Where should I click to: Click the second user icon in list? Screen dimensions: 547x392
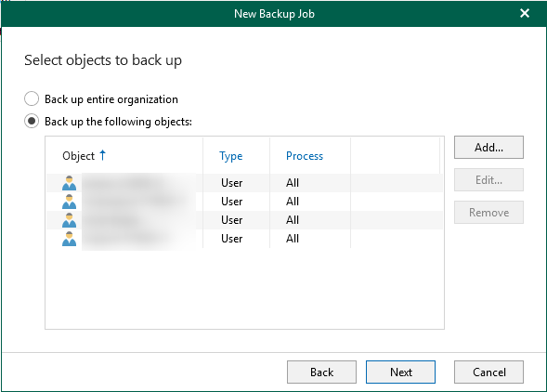pos(69,202)
